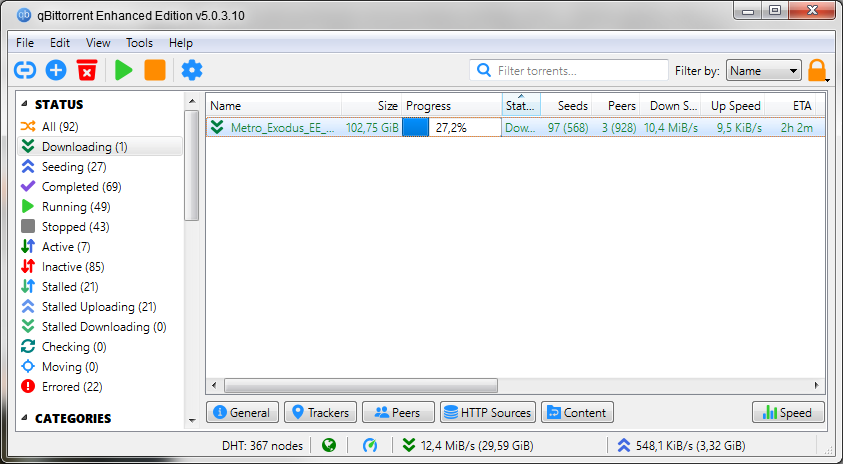Open the Help menu
This screenshot has width=843, height=464.
181,42
